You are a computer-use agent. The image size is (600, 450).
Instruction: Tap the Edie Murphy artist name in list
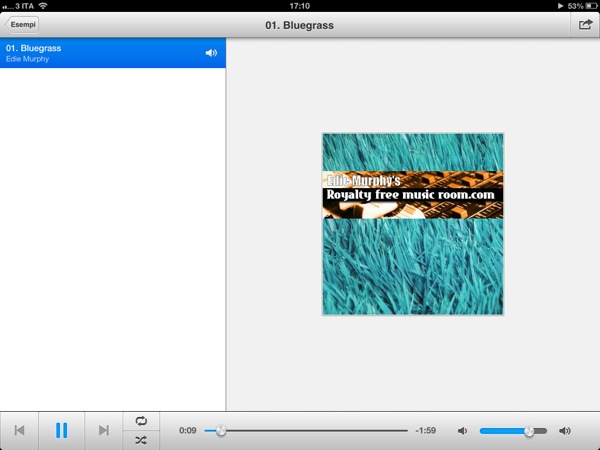27,59
